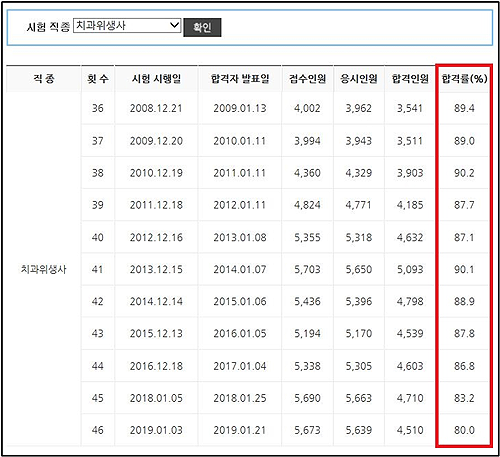Select the 합격인원 column header

coord(410,79)
